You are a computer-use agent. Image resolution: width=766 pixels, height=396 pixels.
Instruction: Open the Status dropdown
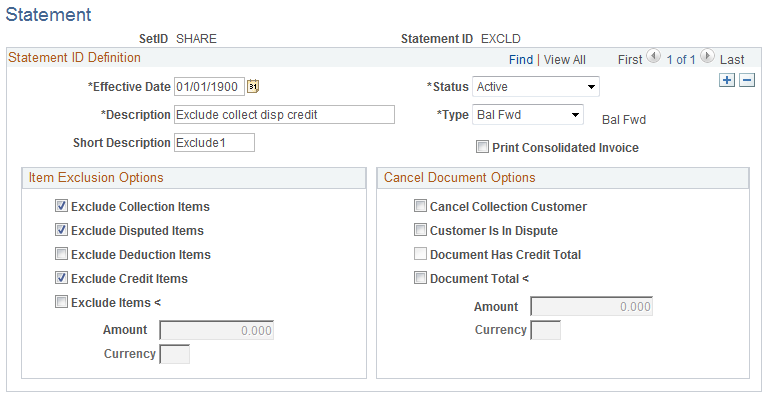(536, 87)
